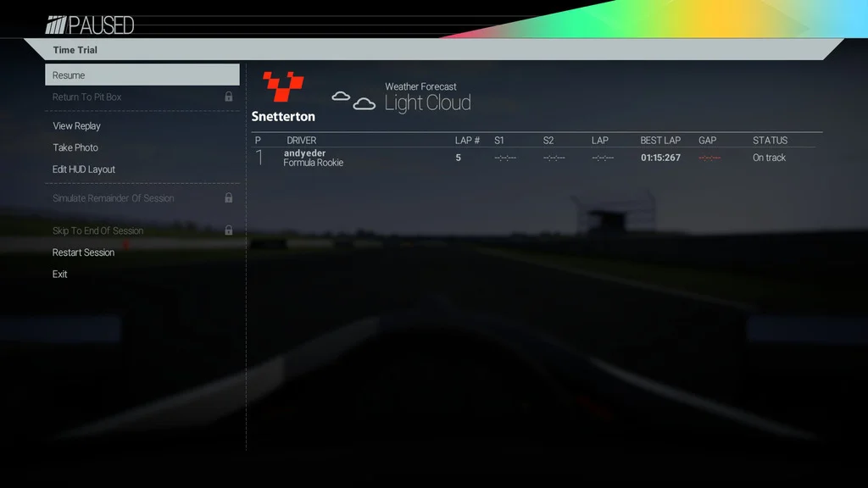Click the Skip To End Of Session entry
Viewport: 868px width, 488px height.
142,230
